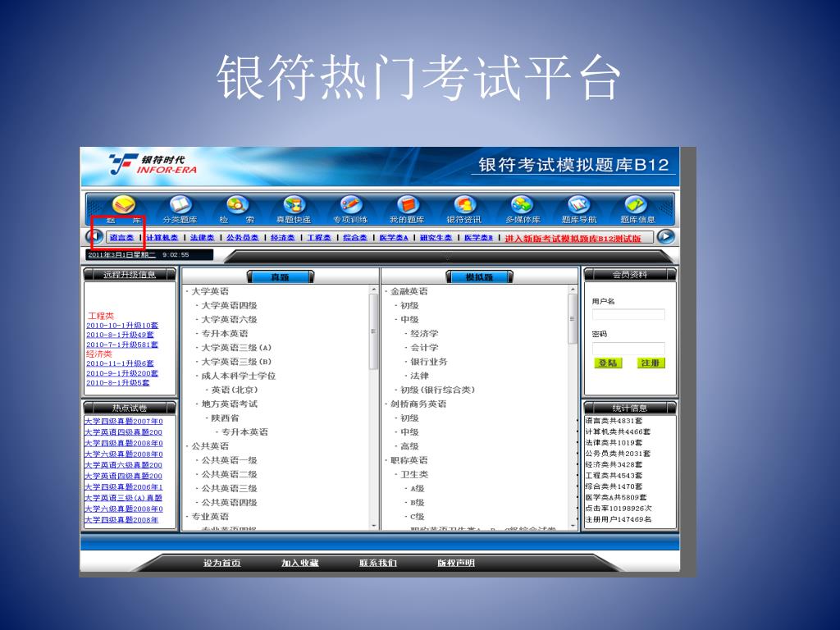Click the 密码 input field
The image size is (840, 630).
point(628,348)
